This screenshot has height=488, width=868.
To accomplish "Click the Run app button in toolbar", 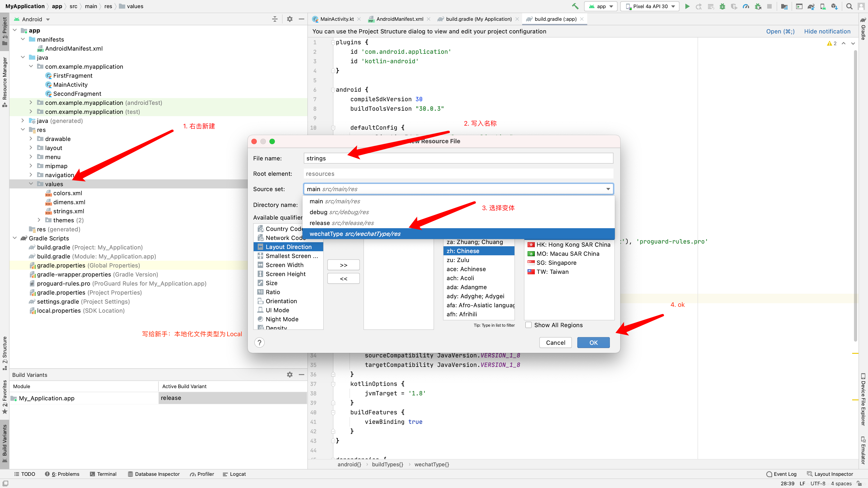I will 687,6.
